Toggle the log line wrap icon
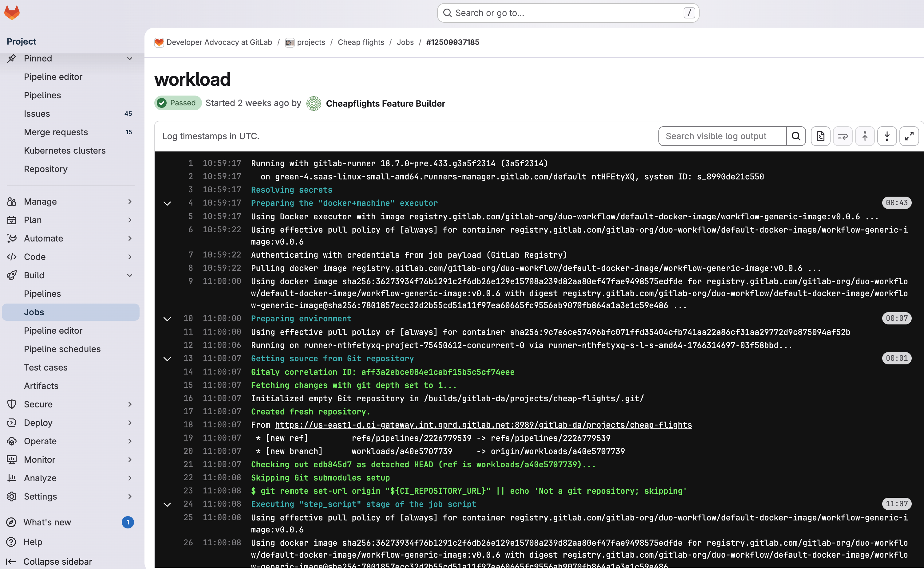924x569 pixels. click(842, 136)
